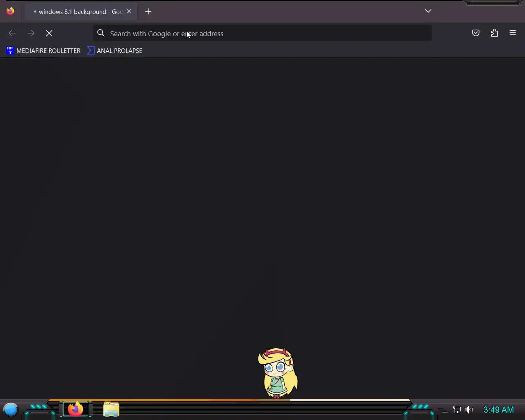Screen dimensions: 525x420
Task: Go forward one page
Action: click(31, 33)
